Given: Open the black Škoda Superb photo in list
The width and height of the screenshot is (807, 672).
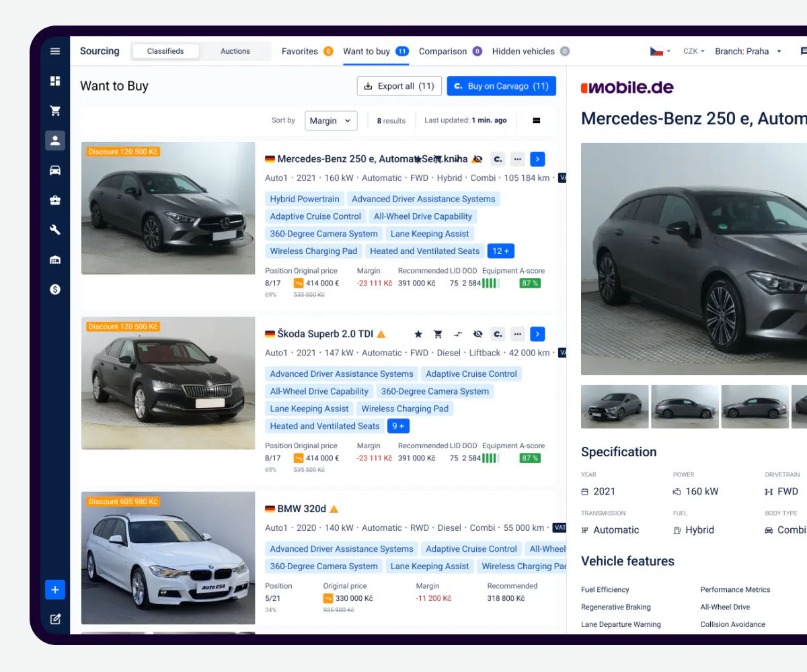Looking at the screenshot, I should tap(168, 383).
